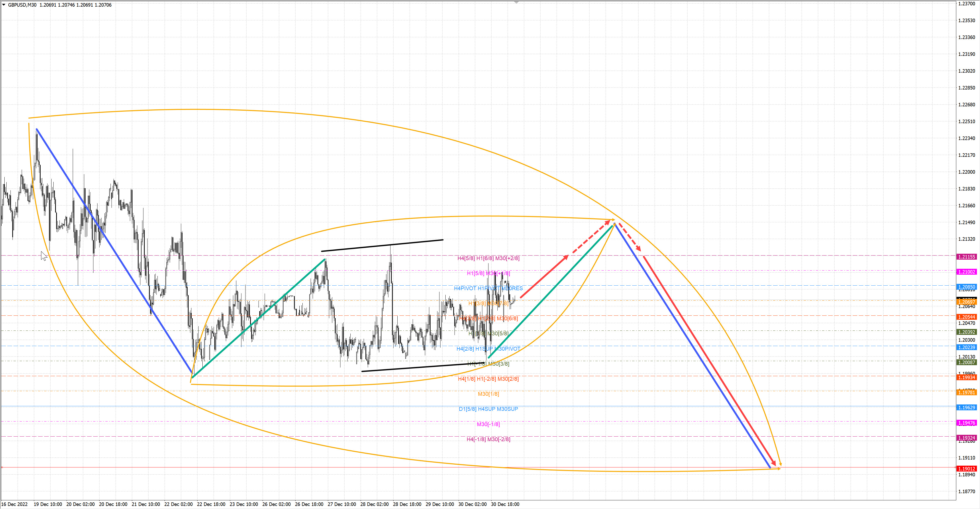
Task: Select the red 1.19012 price tag
Action: 966,469
